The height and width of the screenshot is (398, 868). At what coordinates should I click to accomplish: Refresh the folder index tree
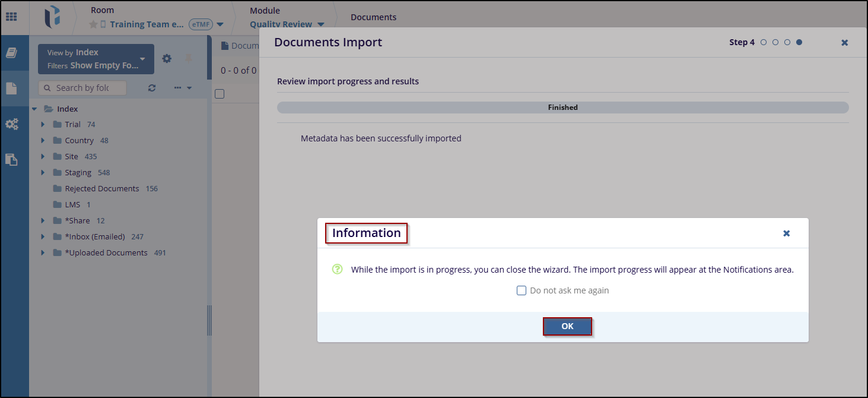coord(152,88)
